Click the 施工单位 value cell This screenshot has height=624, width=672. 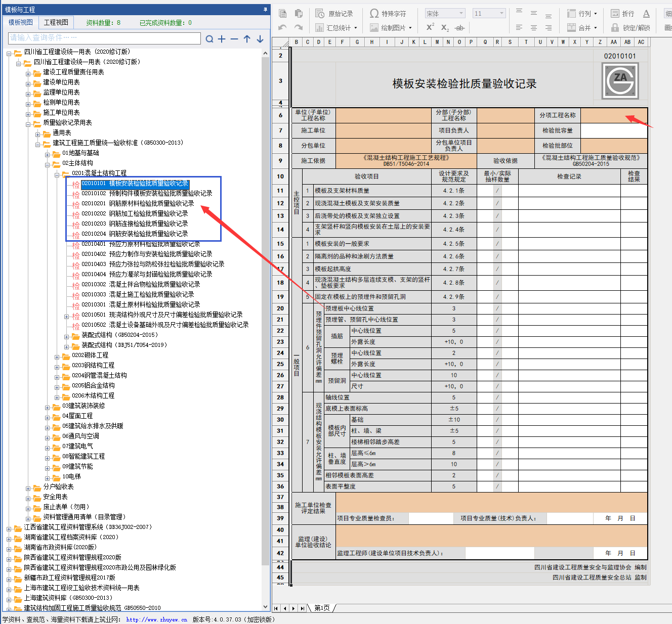pyautogui.click(x=383, y=130)
